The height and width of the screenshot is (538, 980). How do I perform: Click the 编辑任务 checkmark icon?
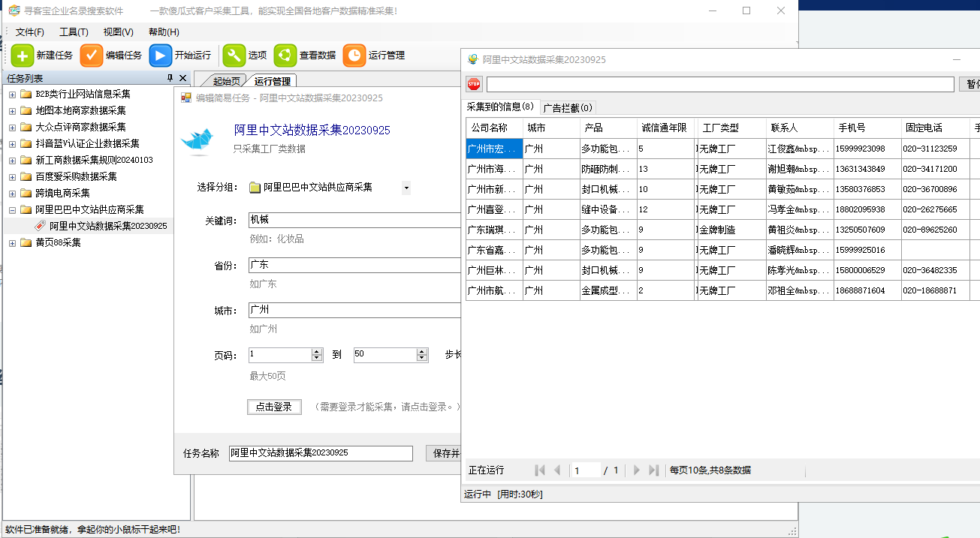[92, 56]
